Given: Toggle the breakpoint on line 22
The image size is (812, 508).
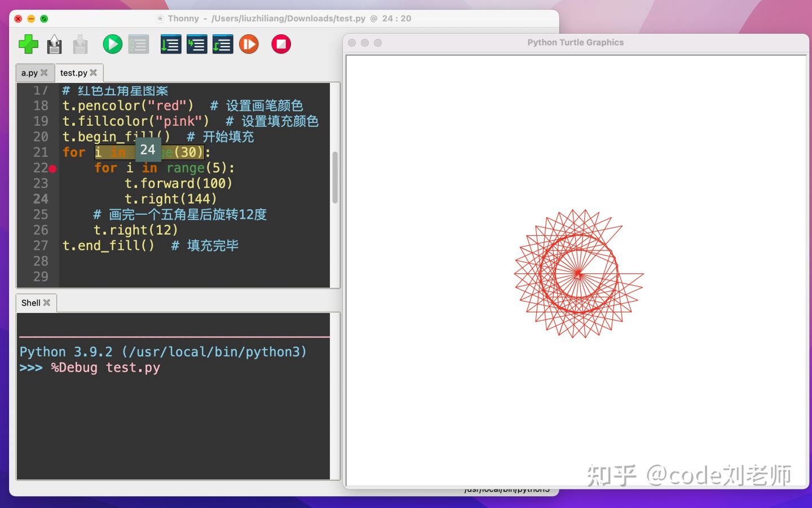Looking at the screenshot, I should [52, 169].
